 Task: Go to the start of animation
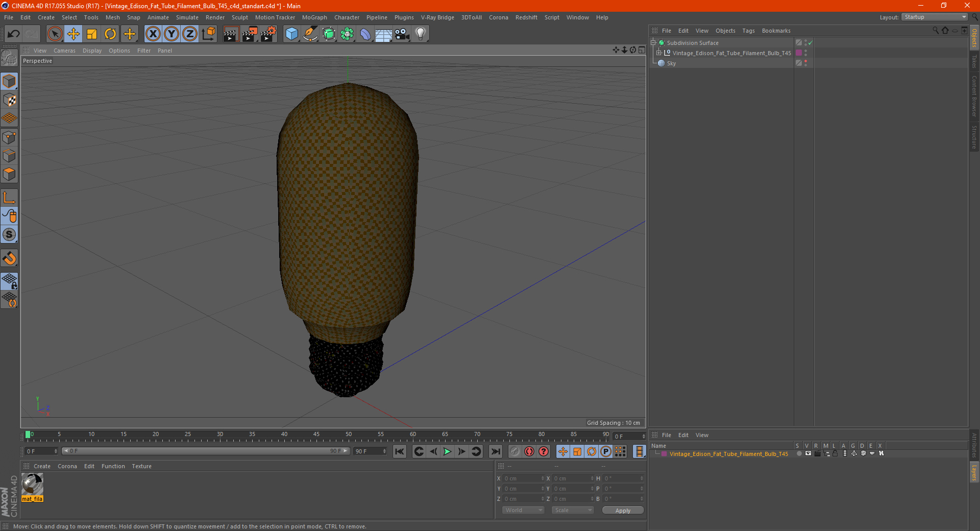400,451
